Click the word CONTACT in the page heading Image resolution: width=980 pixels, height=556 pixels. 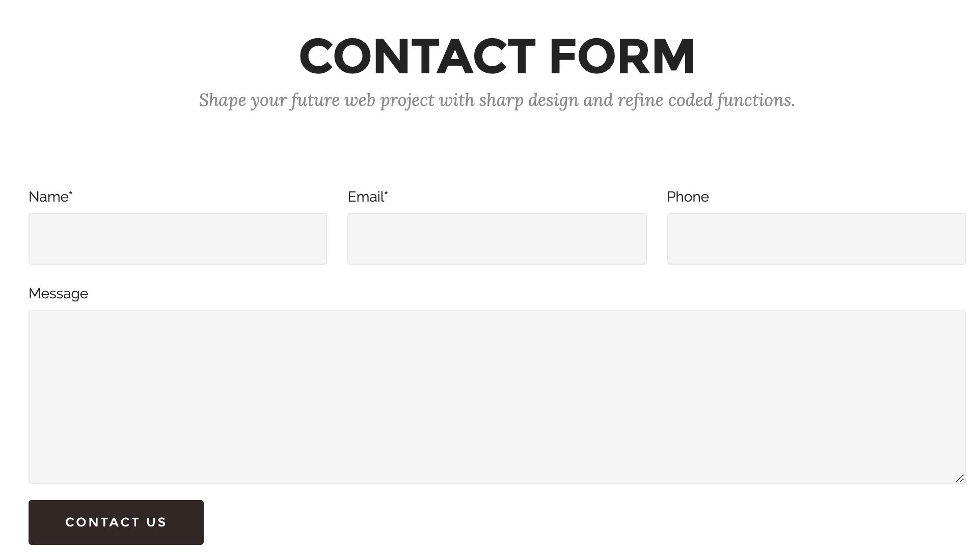[x=417, y=57]
